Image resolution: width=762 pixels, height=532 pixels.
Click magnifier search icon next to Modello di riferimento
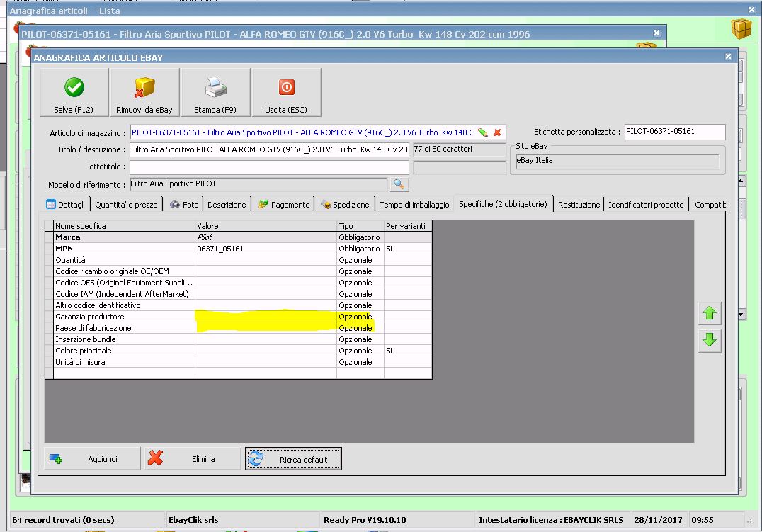(x=399, y=183)
